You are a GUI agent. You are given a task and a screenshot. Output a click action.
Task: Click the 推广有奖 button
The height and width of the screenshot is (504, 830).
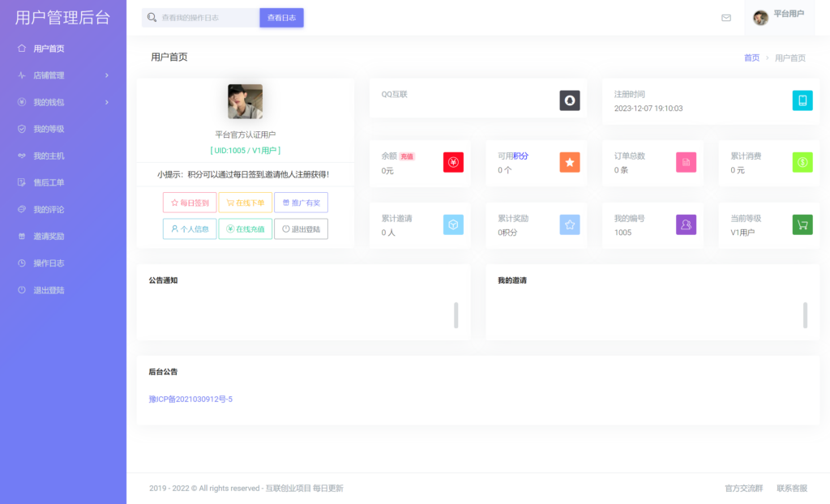pyautogui.click(x=302, y=203)
